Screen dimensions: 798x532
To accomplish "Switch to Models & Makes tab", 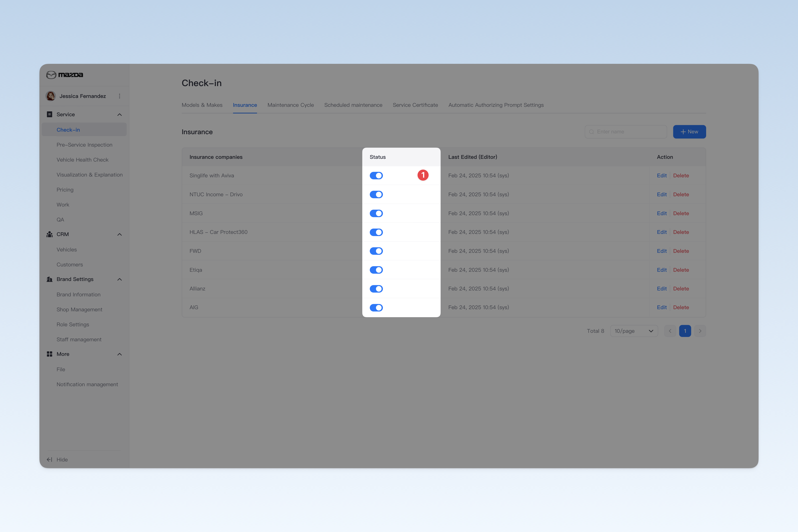I will click(x=202, y=105).
